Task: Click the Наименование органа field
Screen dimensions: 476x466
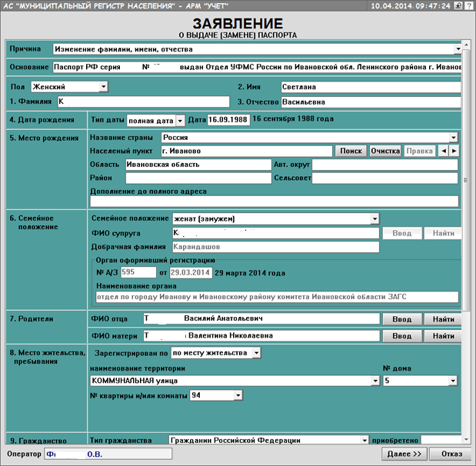Action: click(x=277, y=297)
